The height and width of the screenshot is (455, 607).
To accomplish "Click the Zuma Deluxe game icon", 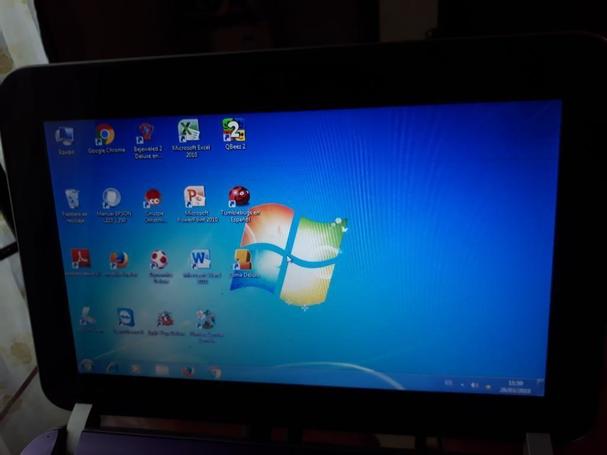I will [x=244, y=263].
